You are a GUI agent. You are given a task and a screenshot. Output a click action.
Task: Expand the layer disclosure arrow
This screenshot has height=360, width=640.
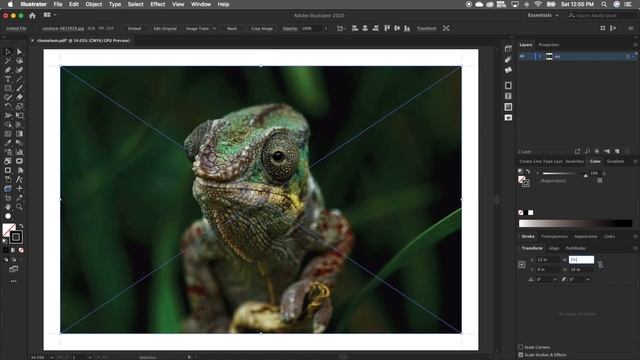(540, 56)
